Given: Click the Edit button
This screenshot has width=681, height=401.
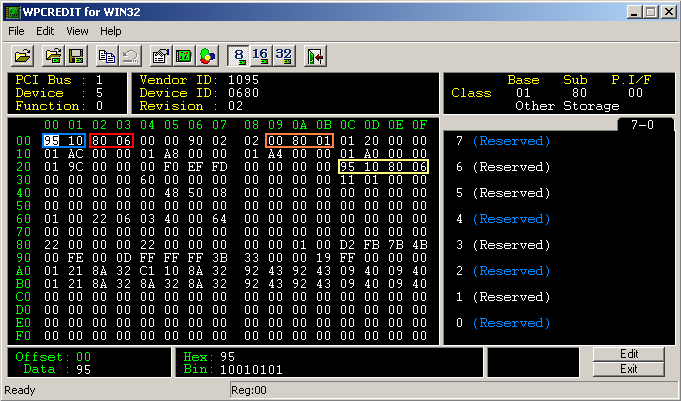Looking at the screenshot, I should [629, 354].
